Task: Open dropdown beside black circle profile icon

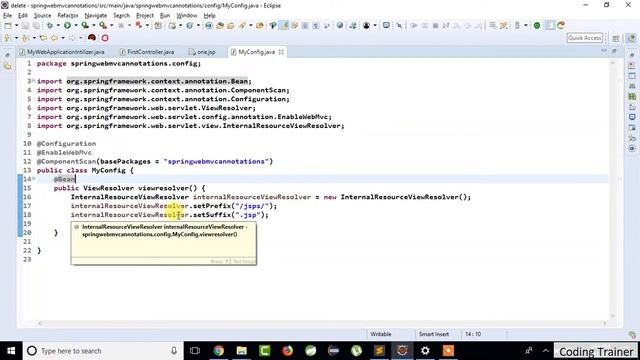Action: point(375,25)
